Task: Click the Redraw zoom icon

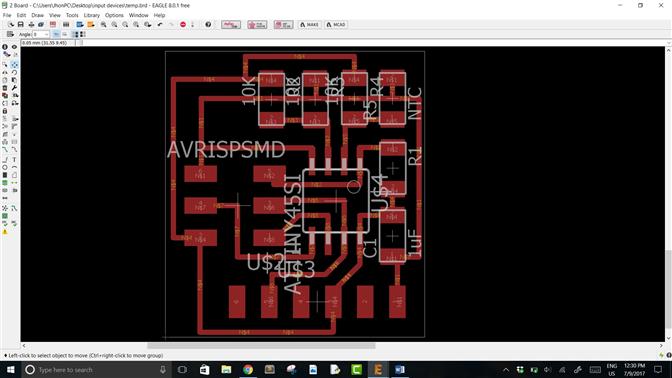Action: click(136, 24)
